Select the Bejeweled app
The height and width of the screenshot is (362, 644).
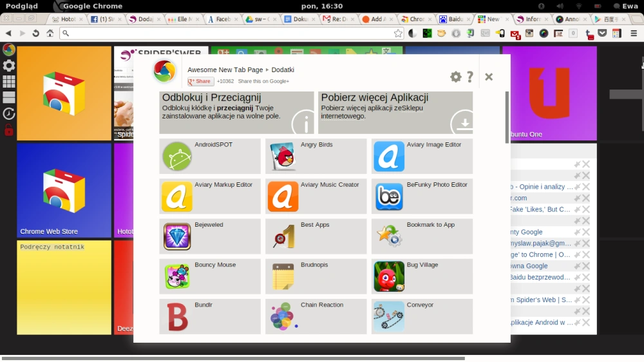210,236
